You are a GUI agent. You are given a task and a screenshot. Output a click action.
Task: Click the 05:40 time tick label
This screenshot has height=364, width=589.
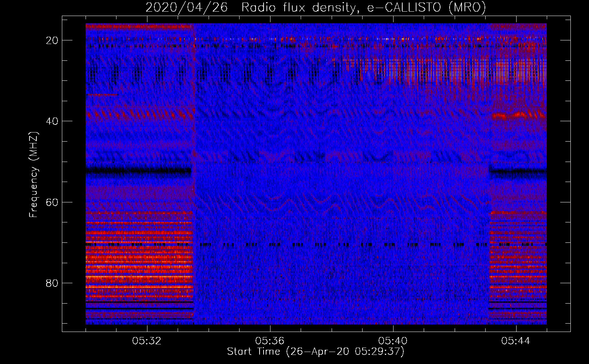[x=393, y=341]
